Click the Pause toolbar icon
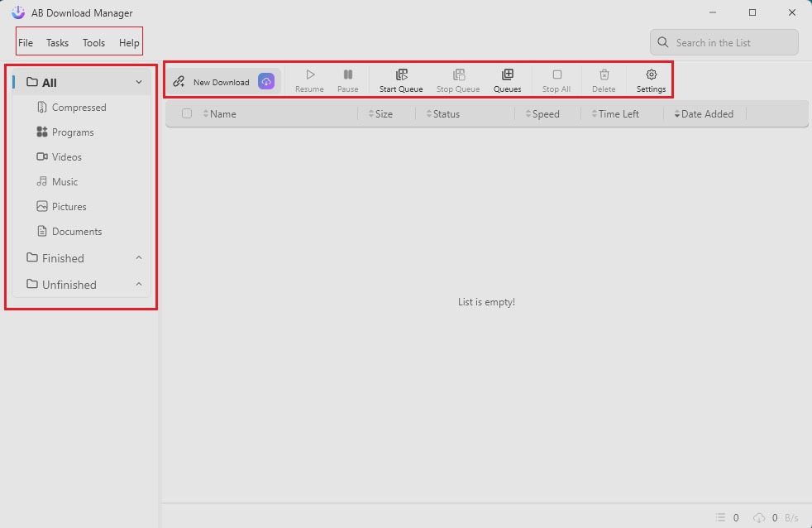The width and height of the screenshot is (812, 528). click(348, 74)
